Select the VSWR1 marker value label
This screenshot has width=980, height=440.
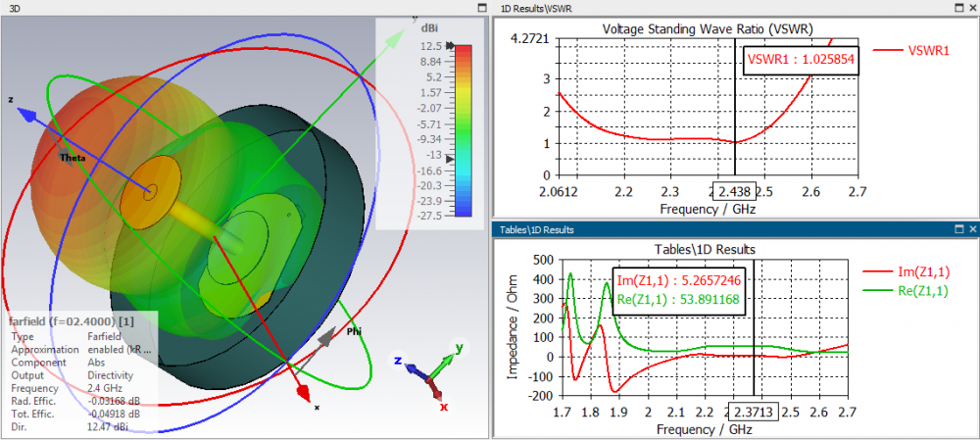[x=802, y=60]
